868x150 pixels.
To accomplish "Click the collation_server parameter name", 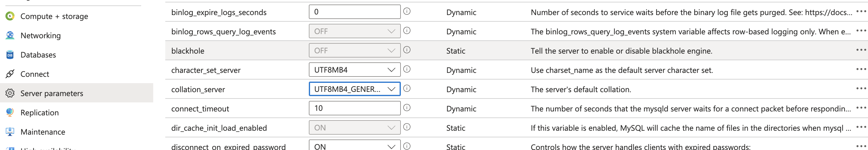I will (198, 89).
